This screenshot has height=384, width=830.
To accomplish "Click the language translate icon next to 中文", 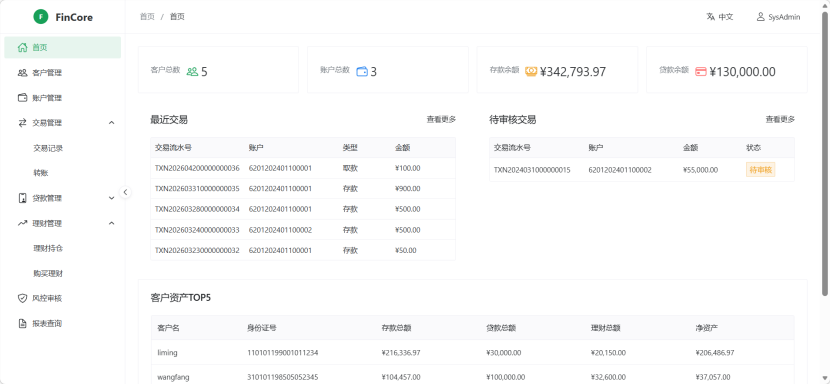I will [710, 17].
